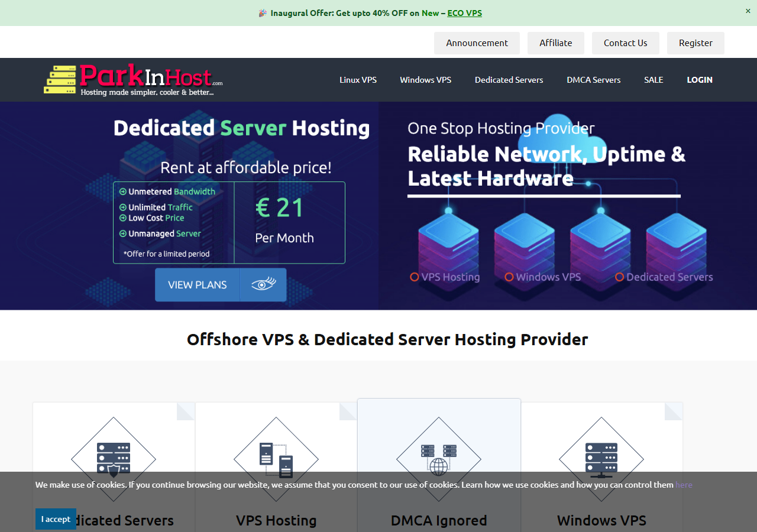Screen dimensions: 757x532
Task: Click the Unmetered Bandwidth feature text
Action: click(x=167, y=192)
